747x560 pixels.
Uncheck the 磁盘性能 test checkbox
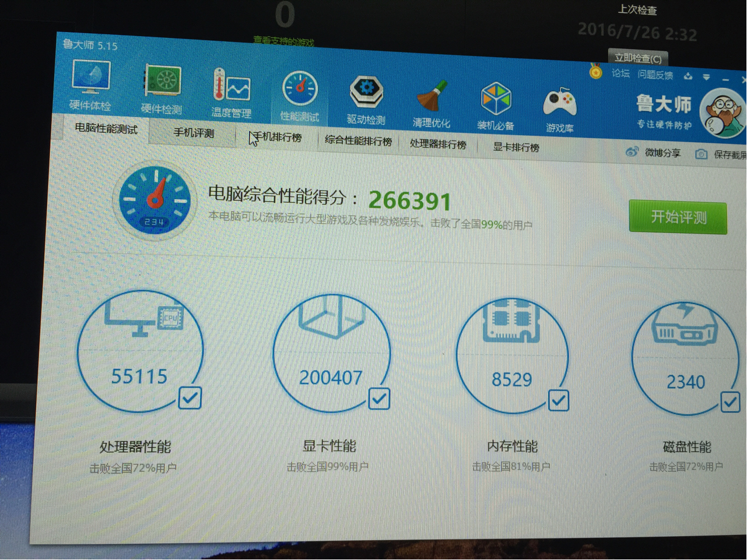(x=730, y=402)
